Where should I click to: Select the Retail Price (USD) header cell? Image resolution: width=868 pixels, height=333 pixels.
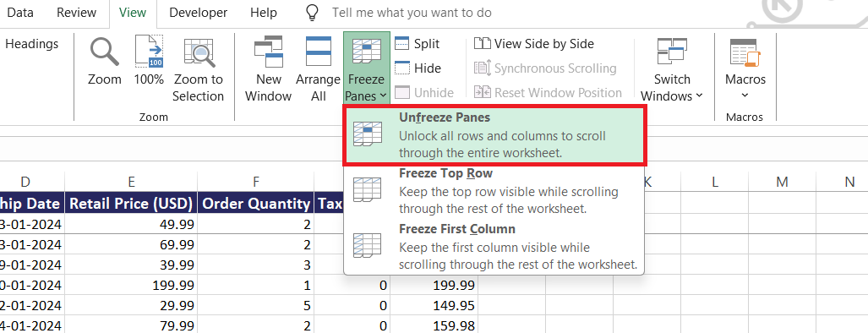click(131, 204)
